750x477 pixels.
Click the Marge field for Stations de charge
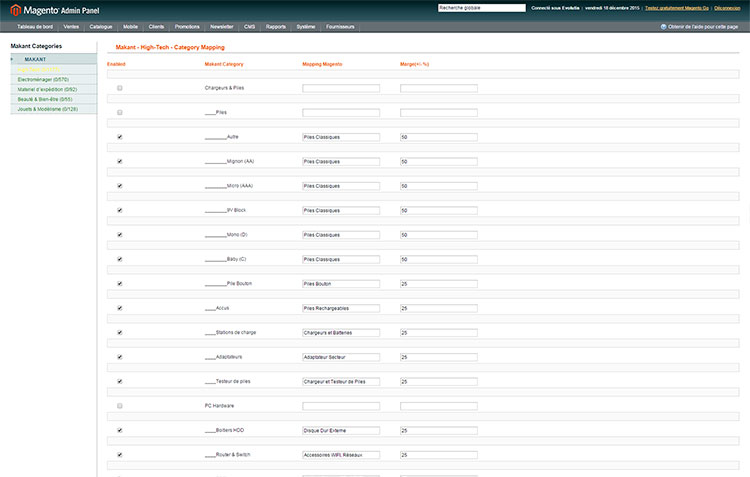(x=439, y=333)
